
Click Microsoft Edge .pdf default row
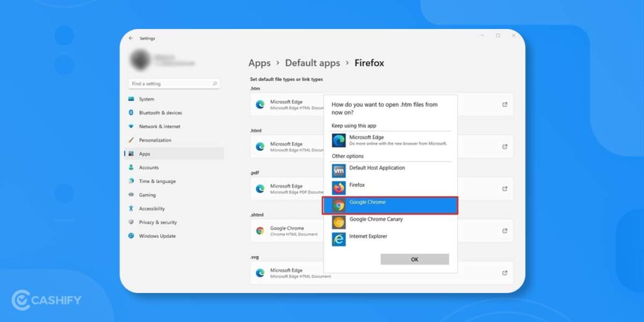(x=382, y=189)
